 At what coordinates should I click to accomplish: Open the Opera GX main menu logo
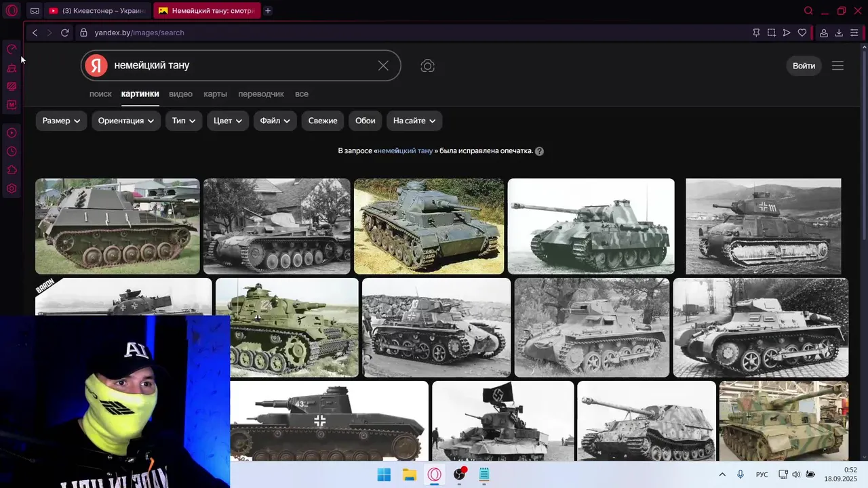coord(12,11)
